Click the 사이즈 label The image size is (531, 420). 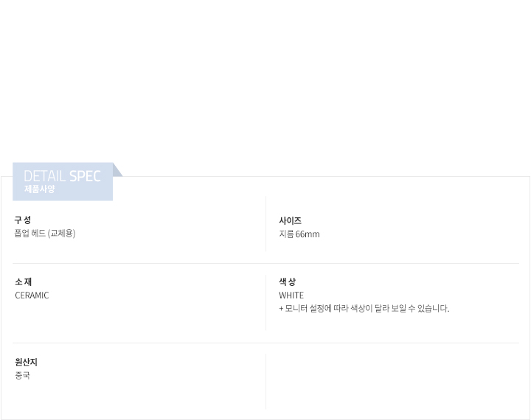click(x=290, y=221)
